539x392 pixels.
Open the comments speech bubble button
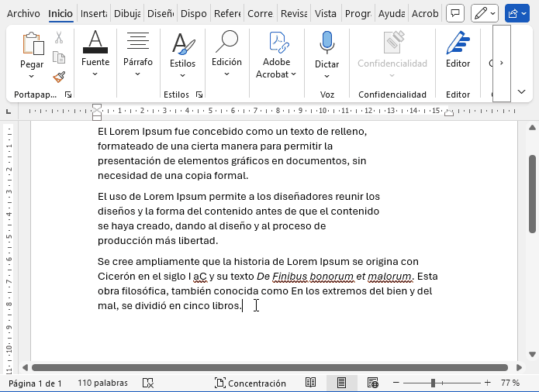click(456, 13)
